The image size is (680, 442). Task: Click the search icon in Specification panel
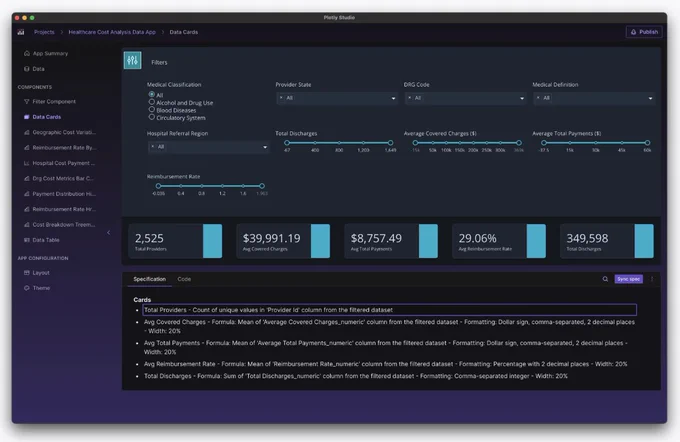coord(605,279)
